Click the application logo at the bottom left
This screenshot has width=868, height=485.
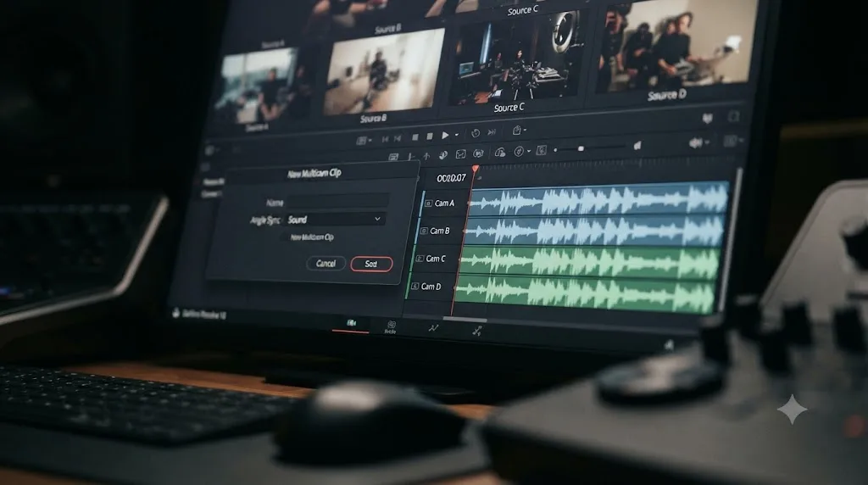176,314
